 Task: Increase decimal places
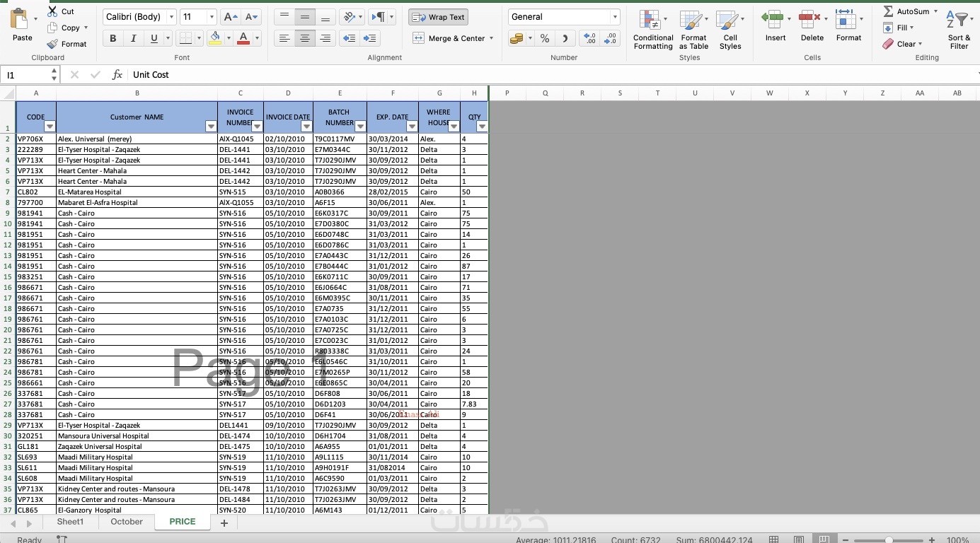[589, 38]
